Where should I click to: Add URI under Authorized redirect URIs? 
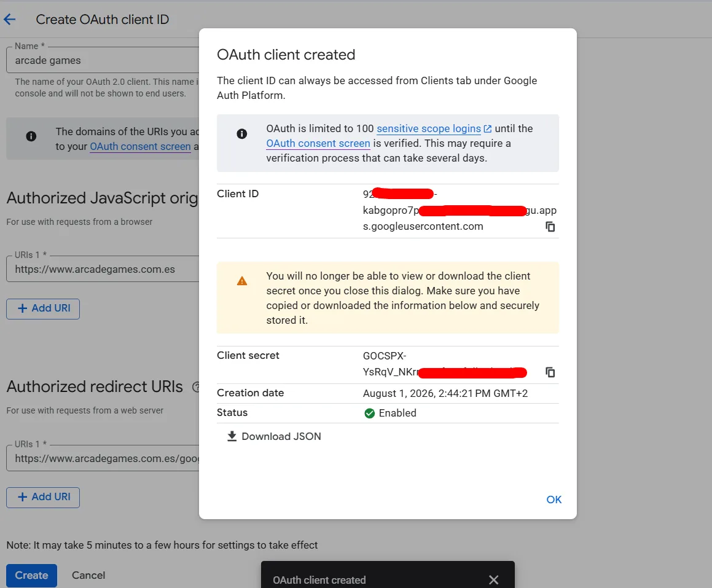coord(43,498)
